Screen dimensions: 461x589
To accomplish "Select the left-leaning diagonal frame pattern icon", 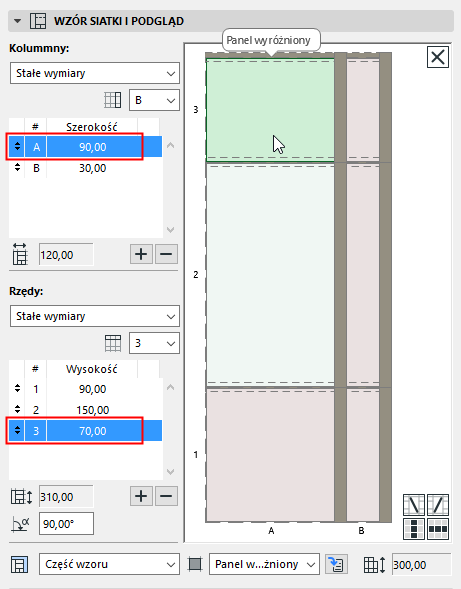I will (x=414, y=505).
